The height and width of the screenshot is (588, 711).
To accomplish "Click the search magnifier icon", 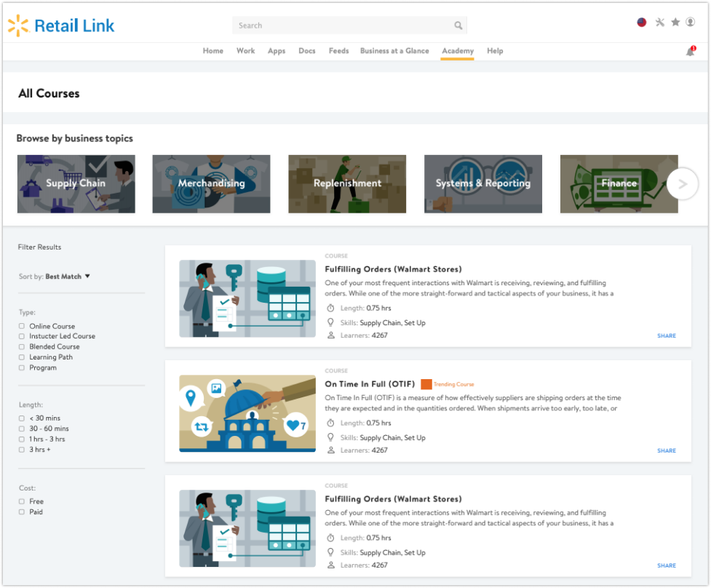I will coord(458,25).
